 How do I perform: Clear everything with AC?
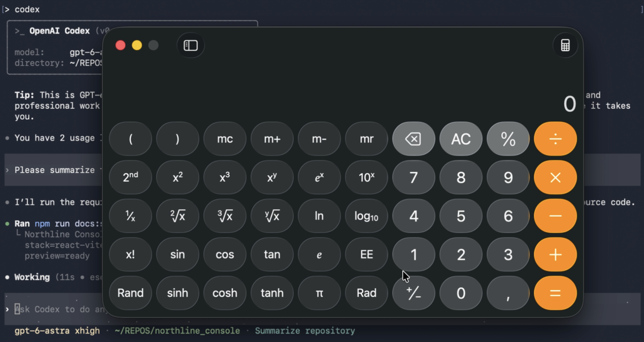coord(461,139)
